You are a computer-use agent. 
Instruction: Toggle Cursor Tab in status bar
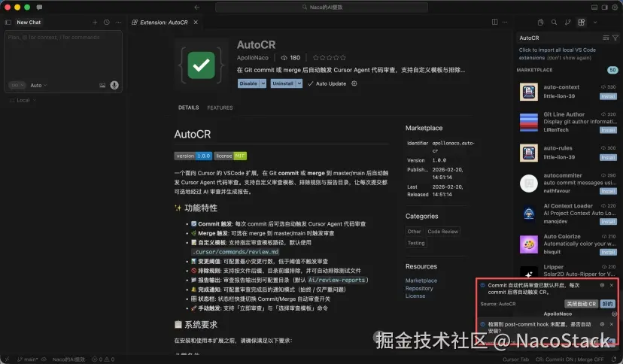[x=515, y=359]
